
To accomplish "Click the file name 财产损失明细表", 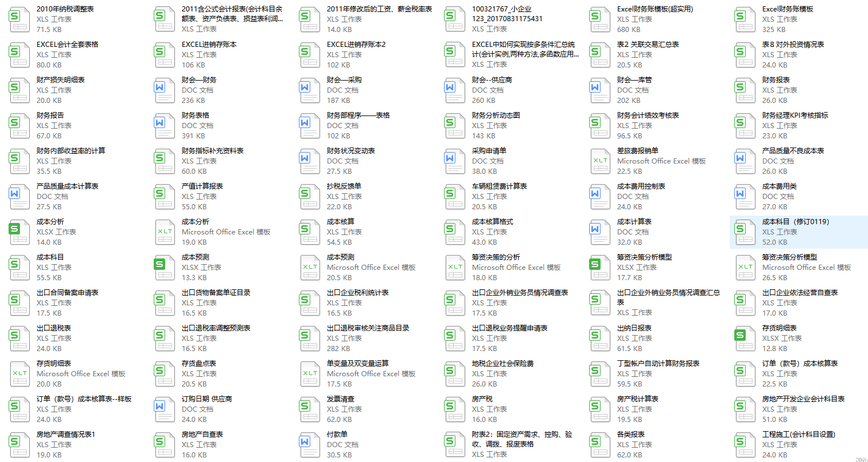I will [x=61, y=80].
